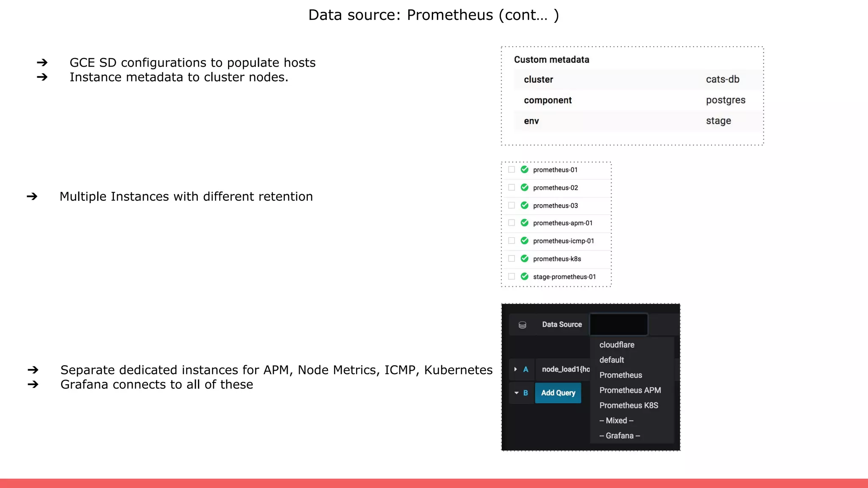Click green check icon beside prometheus-icmp-01
The height and width of the screenshot is (488, 868).
pyautogui.click(x=524, y=241)
